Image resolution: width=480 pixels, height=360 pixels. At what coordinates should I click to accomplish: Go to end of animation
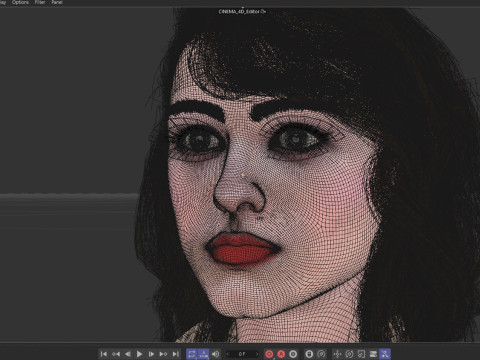pyautogui.click(x=175, y=354)
